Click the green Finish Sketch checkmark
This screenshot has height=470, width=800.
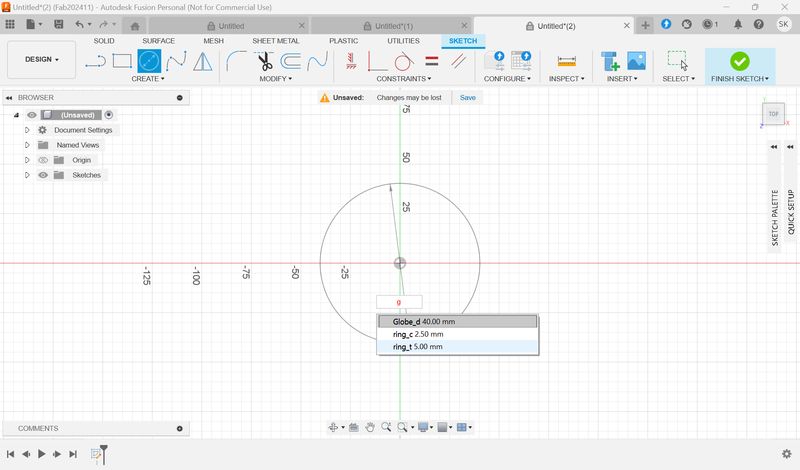pyautogui.click(x=739, y=61)
